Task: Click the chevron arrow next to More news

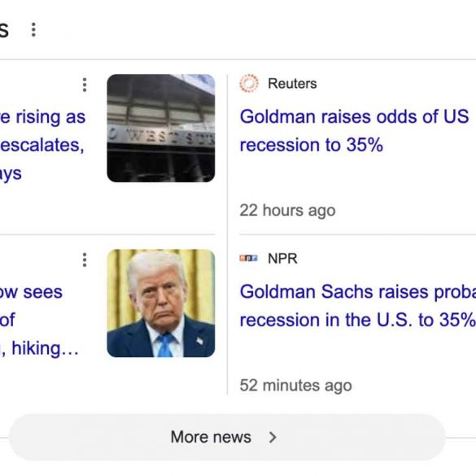Action: pos(273,437)
